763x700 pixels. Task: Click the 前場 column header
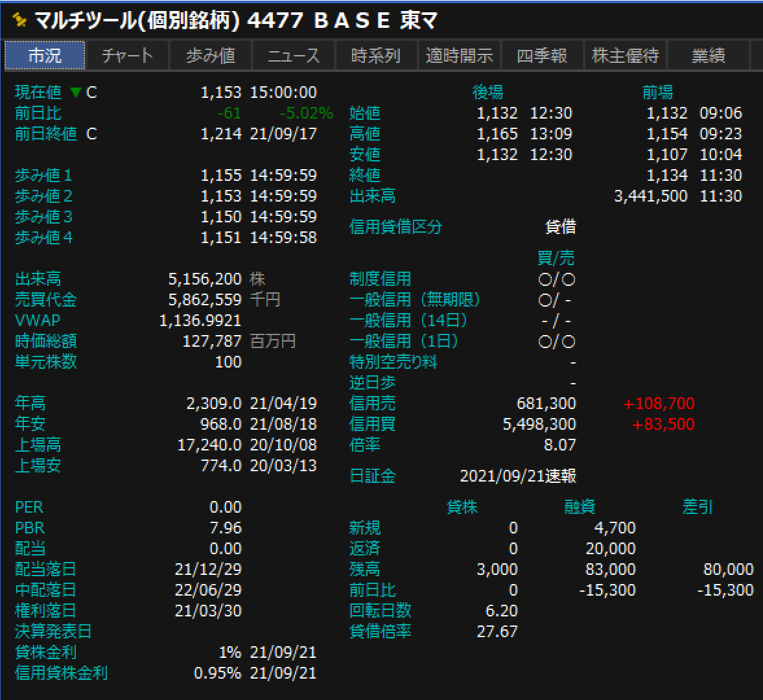tap(657, 92)
